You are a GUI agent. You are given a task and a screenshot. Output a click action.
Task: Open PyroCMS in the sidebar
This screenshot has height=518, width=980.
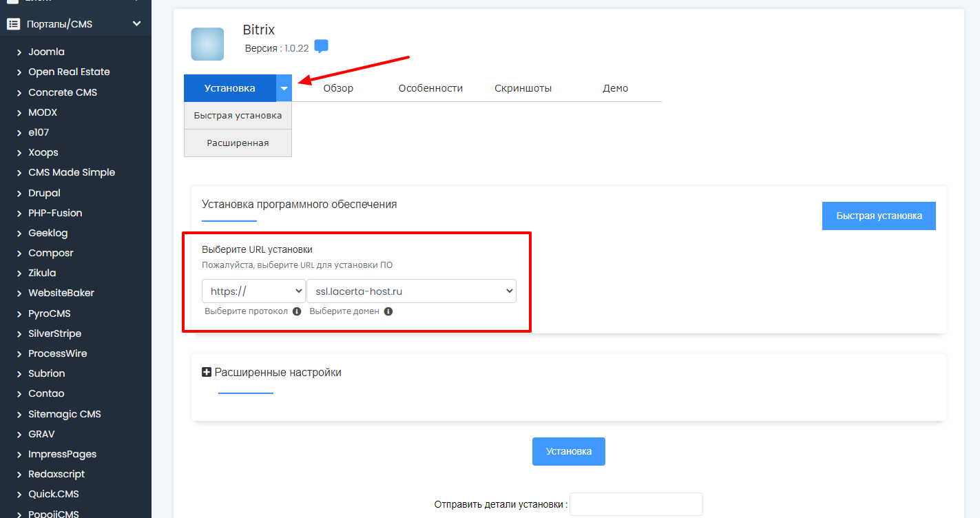coord(50,313)
